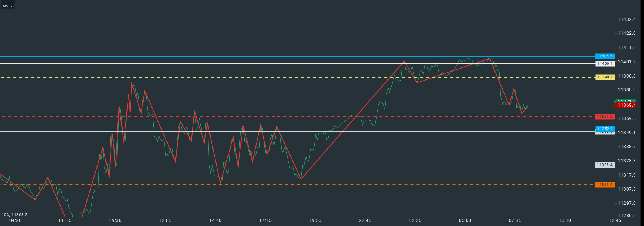Click the blue 11405.5 price level label
The width and height of the screenshot is (644, 226).
(x=604, y=56)
